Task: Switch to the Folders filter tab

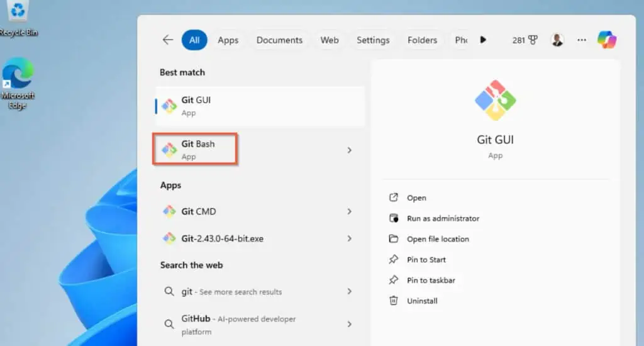Action: (422, 40)
